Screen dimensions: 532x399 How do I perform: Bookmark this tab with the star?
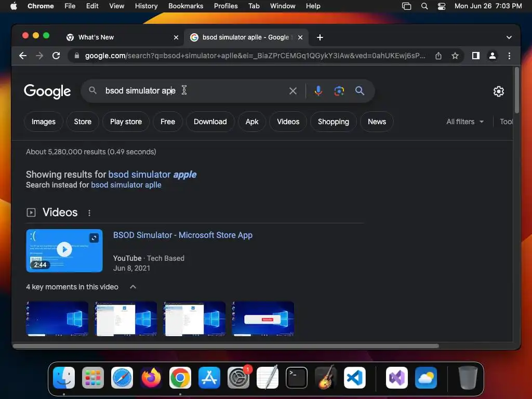(455, 56)
